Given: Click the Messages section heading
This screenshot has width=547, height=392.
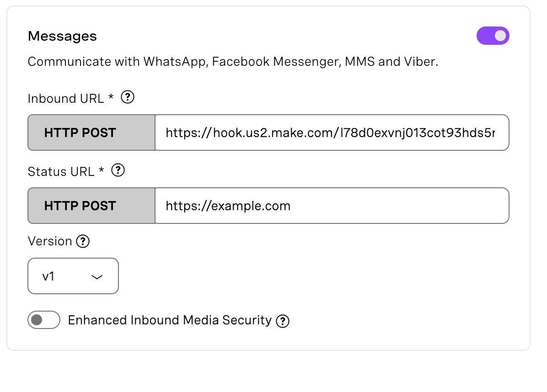Looking at the screenshot, I should pyautogui.click(x=62, y=36).
